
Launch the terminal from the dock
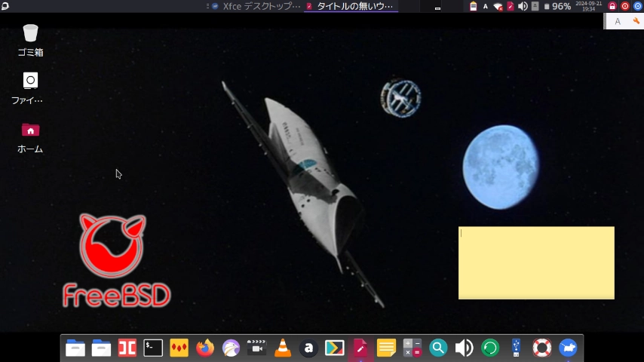click(x=153, y=348)
